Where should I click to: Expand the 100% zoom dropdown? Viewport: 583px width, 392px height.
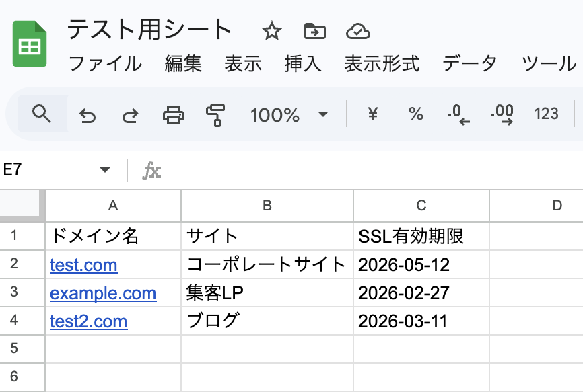[289, 115]
